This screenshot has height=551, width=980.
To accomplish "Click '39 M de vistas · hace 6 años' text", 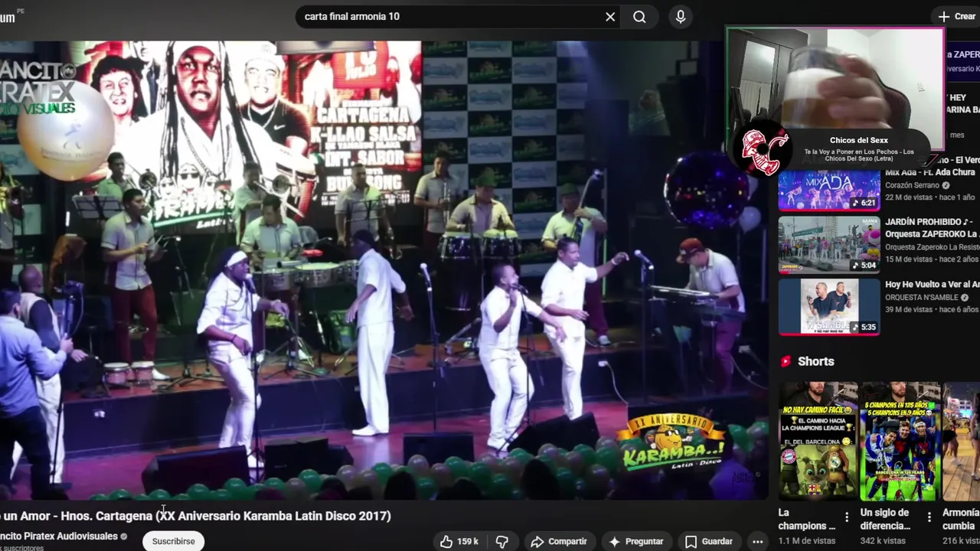I will [x=932, y=309].
